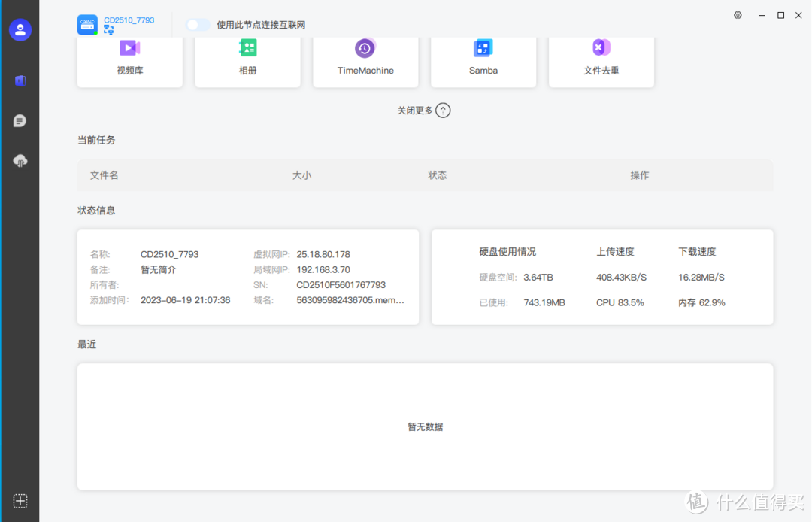Image resolution: width=812 pixels, height=522 pixels.
Task: Open the 相册 photo album card
Action: point(247,62)
